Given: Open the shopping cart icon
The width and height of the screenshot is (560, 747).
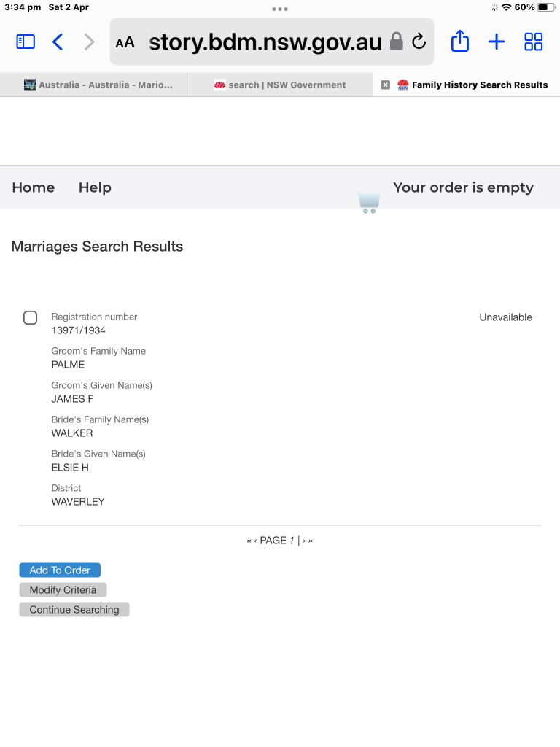Looking at the screenshot, I should (368, 203).
